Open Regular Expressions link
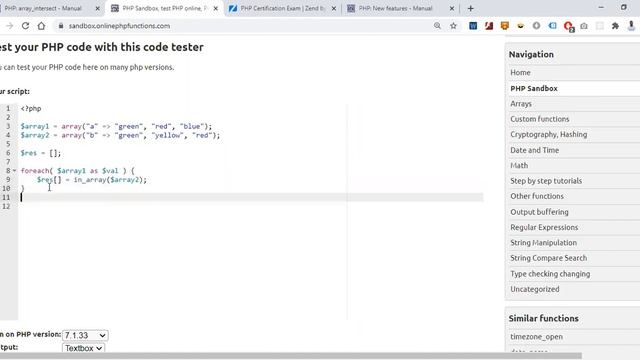The width and height of the screenshot is (640, 360). [x=544, y=227]
